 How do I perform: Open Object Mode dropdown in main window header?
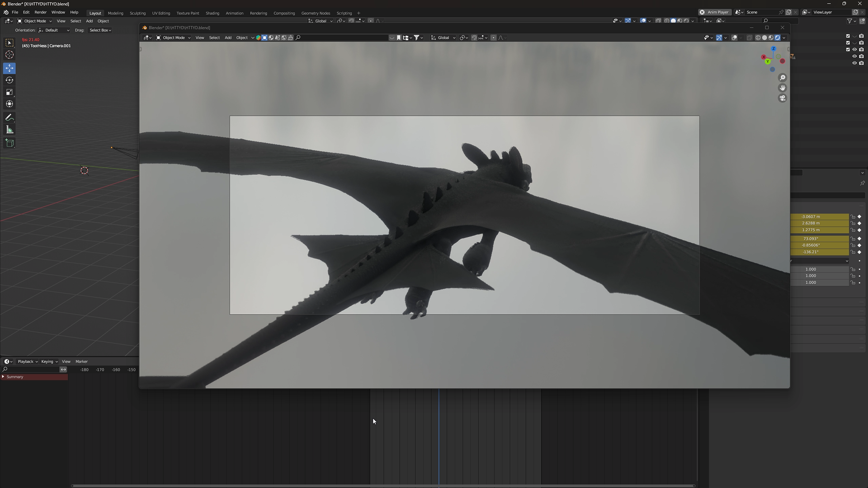[x=35, y=21]
